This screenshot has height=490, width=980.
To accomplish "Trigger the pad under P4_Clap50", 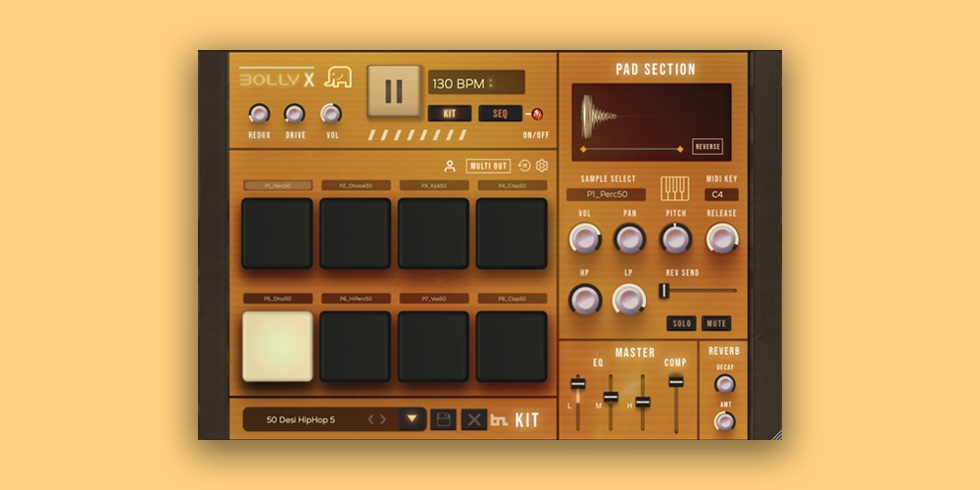I will pyautogui.click(x=512, y=233).
